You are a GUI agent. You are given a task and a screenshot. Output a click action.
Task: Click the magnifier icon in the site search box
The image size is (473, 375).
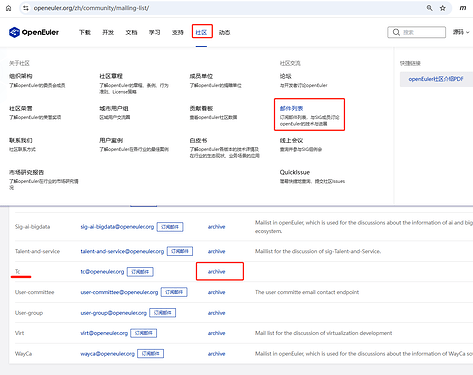(396, 32)
